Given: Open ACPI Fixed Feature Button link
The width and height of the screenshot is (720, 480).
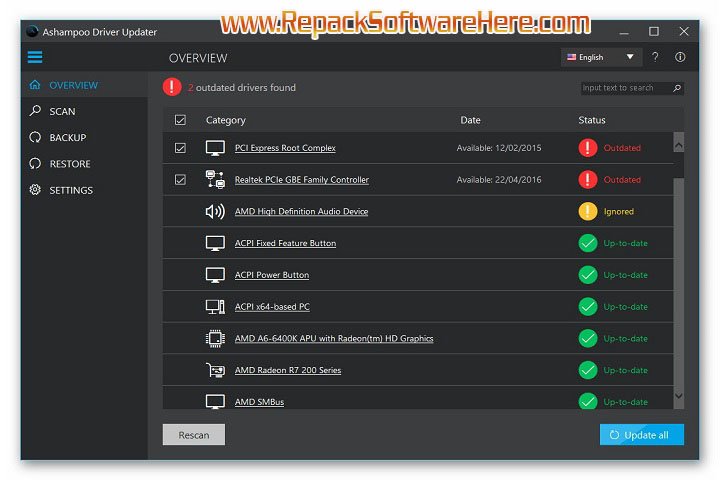Looking at the screenshot, I should click(x=285, y=243).
